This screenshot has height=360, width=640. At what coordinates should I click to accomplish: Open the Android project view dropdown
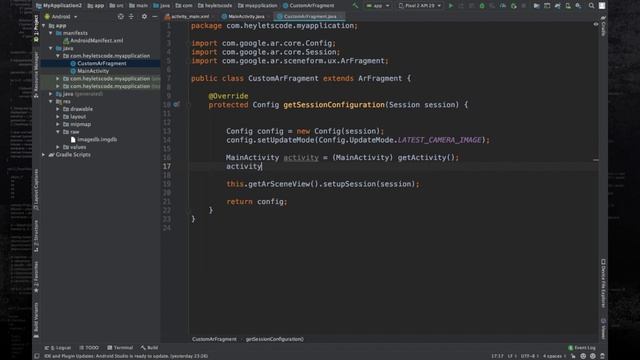click(61, 17)
